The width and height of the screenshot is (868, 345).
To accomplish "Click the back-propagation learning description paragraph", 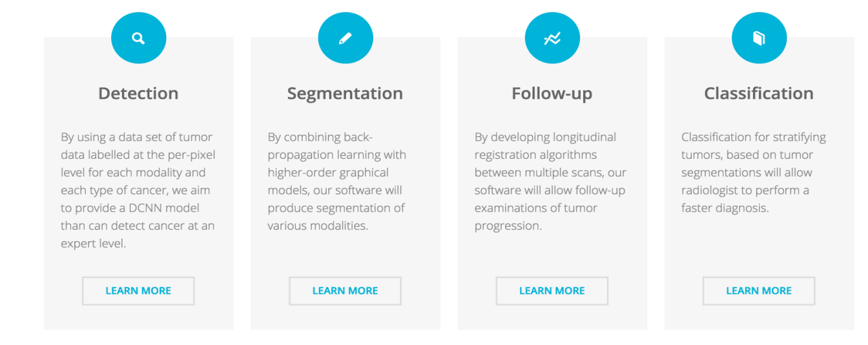I will click(337, 182).
